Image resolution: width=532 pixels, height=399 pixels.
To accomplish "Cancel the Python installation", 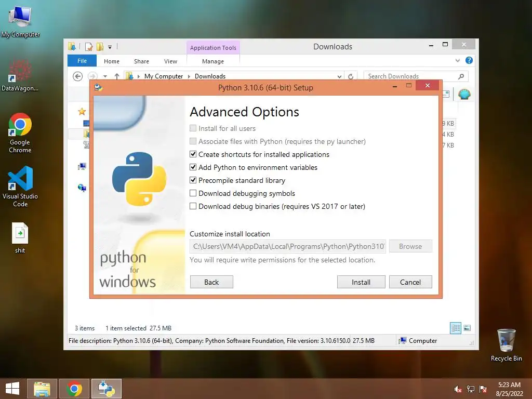I will (410, 282).
